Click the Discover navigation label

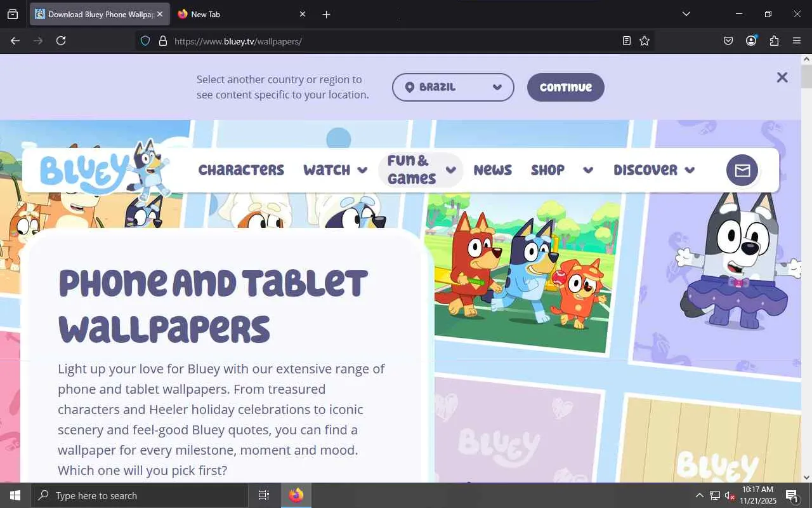645,170
